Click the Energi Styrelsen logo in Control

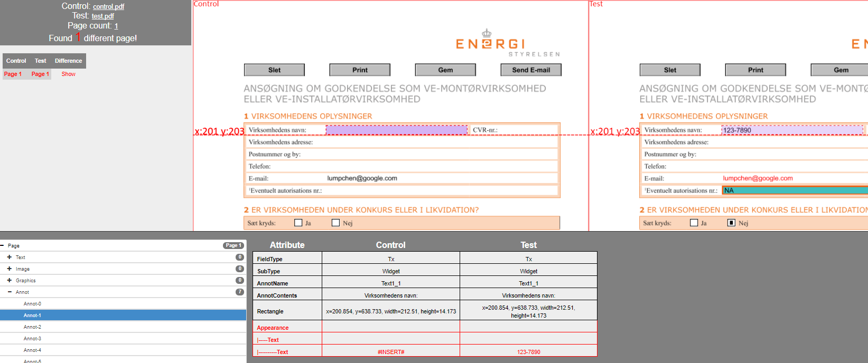[507, 43]
